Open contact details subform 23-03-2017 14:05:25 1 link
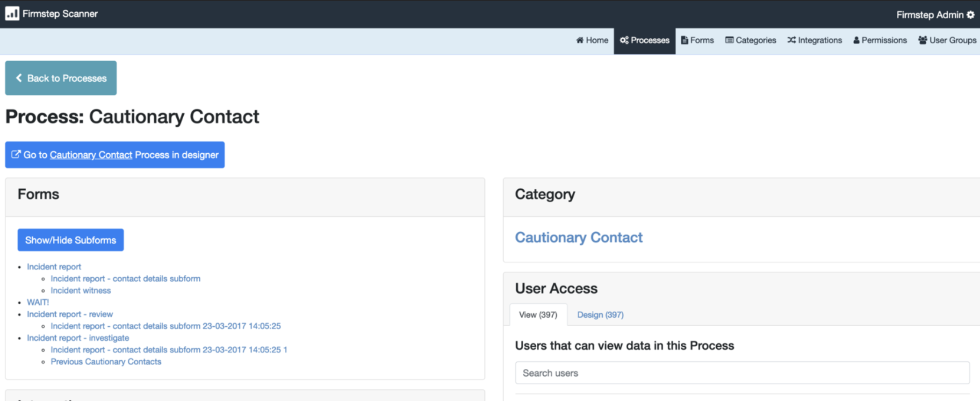This screenshot has width=980, height=401. [x=169, y=350]
